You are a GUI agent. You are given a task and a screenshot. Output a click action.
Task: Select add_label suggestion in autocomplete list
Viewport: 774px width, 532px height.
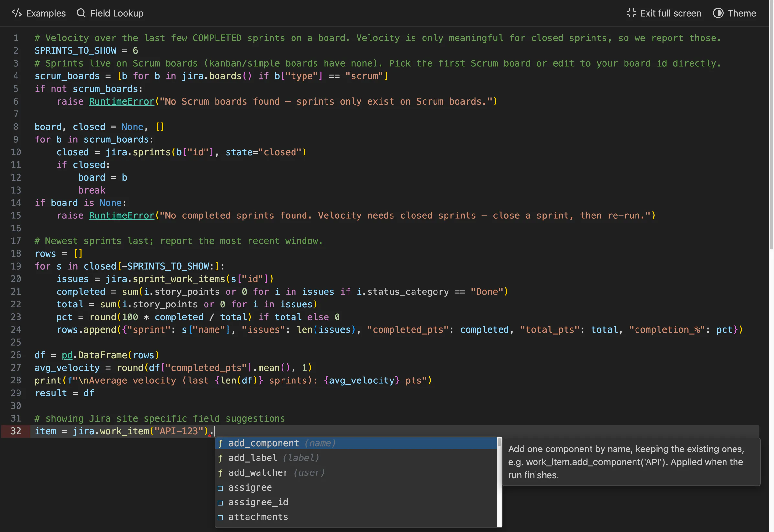coord(356,458)
